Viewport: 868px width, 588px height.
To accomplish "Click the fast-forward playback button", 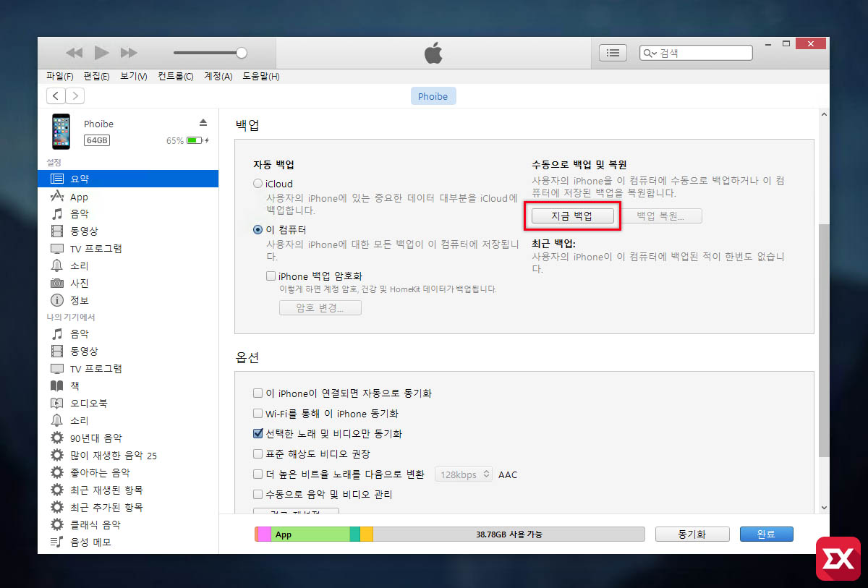I will click(129, 53).
